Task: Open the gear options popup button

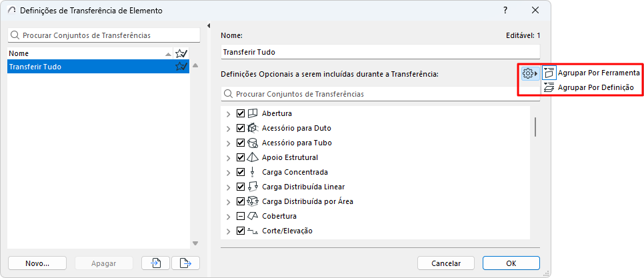Action: [x=530, y=73]
